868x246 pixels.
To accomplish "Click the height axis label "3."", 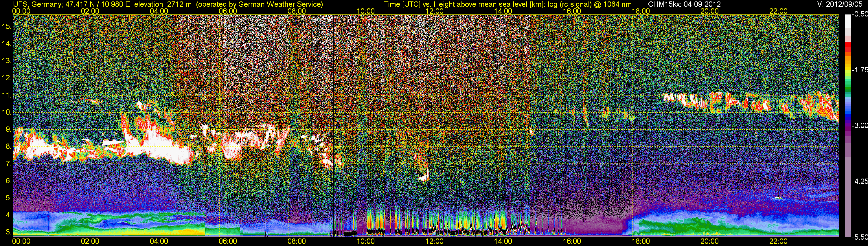I will pos(9,232).
